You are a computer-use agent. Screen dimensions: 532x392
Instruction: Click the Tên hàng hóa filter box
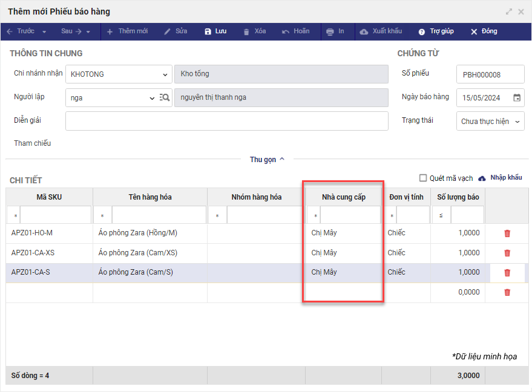click(x=159, y=215)
